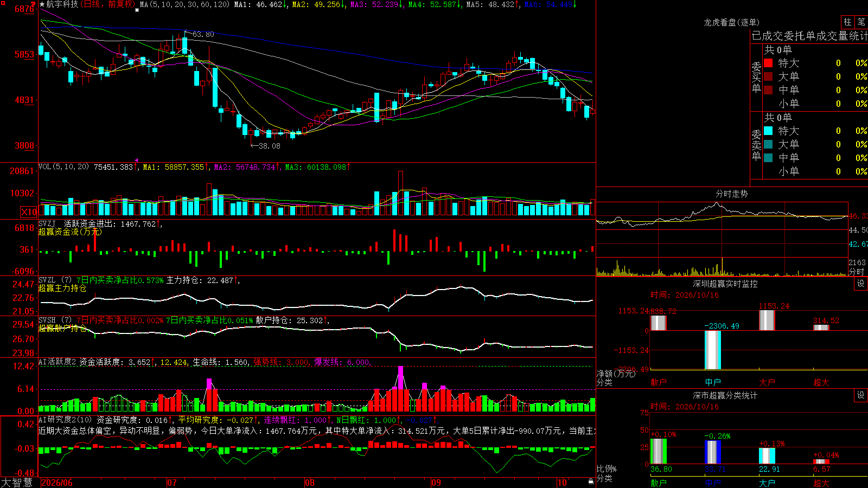Screen dimensions: 868x488
Task: Switch order view to 笔 (tick) mode
Action: click(861, 22)
